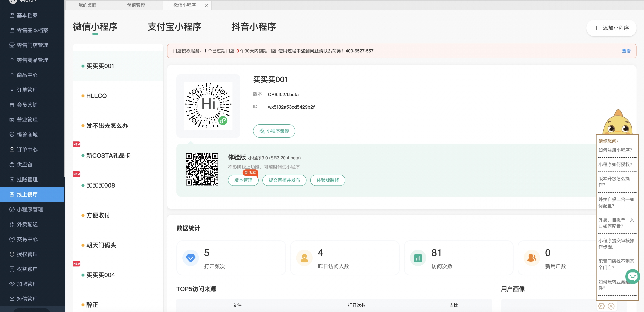Click the duck mascot assistant
This screenshot has width=644, height=312.
tap(617, 122)
